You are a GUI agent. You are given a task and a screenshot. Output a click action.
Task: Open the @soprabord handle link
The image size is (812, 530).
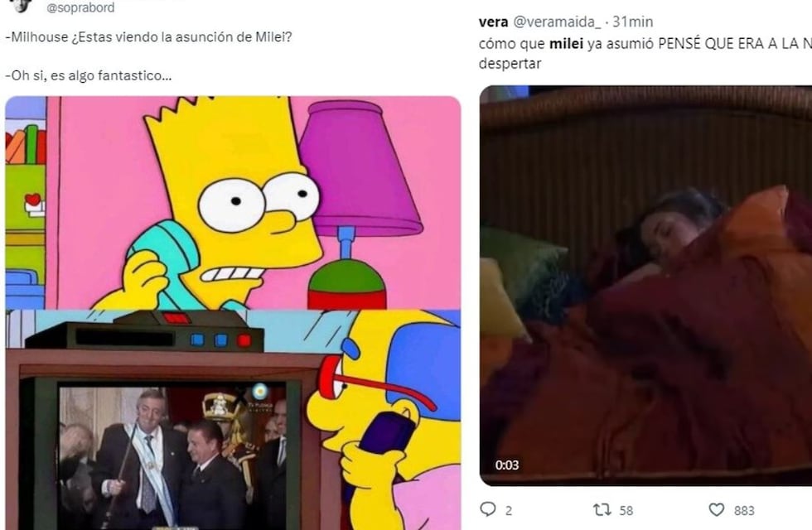pyautogui.click(x=81, y=7)
